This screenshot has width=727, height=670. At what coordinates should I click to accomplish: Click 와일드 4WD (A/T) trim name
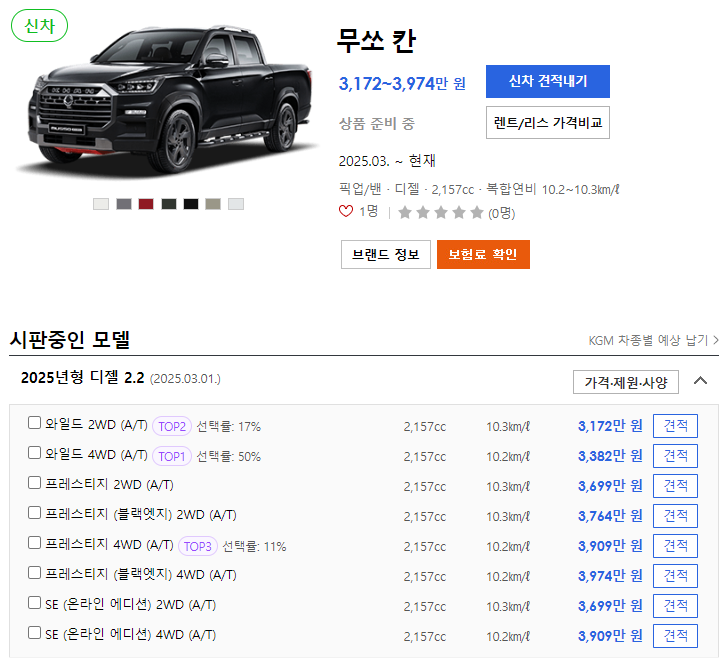click(96, 454)
